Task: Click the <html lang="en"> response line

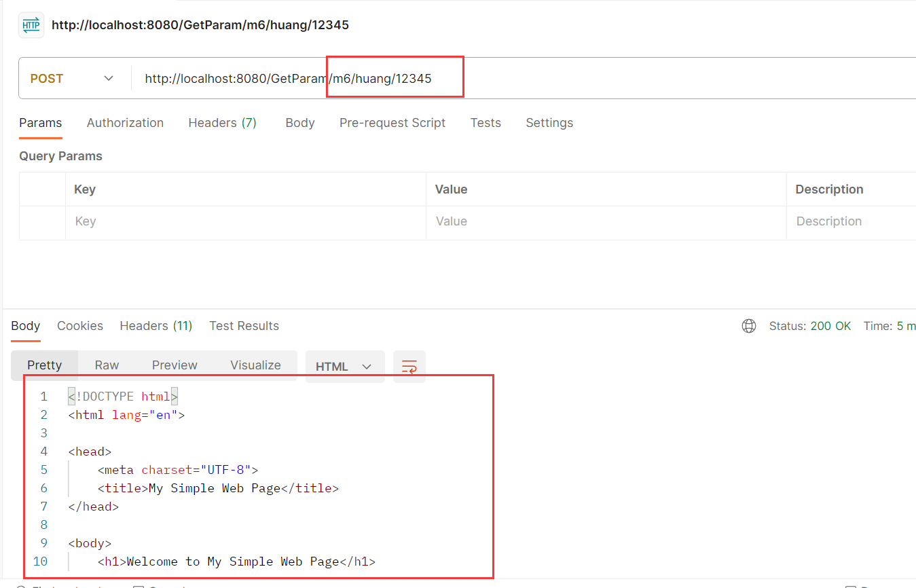Action: [x=126, y=415]
